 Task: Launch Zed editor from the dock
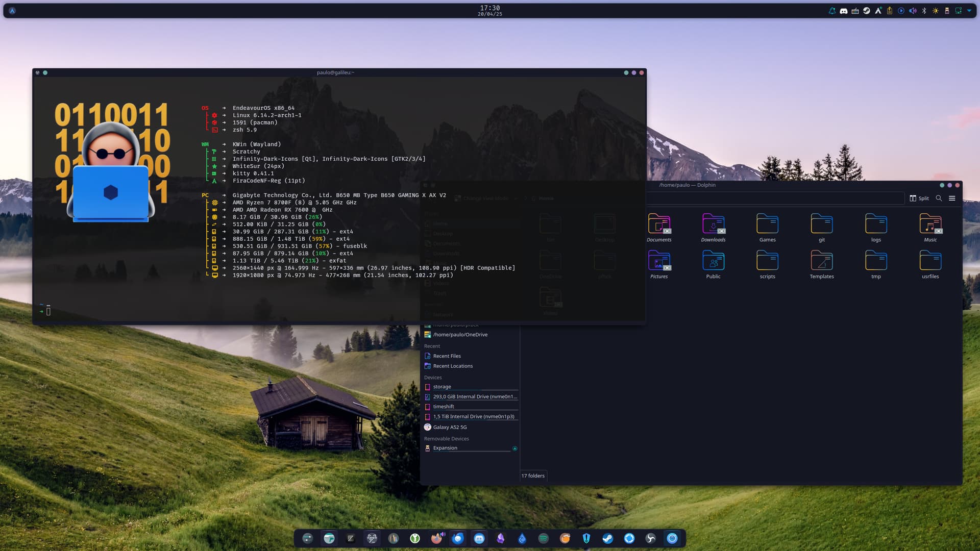351,538
